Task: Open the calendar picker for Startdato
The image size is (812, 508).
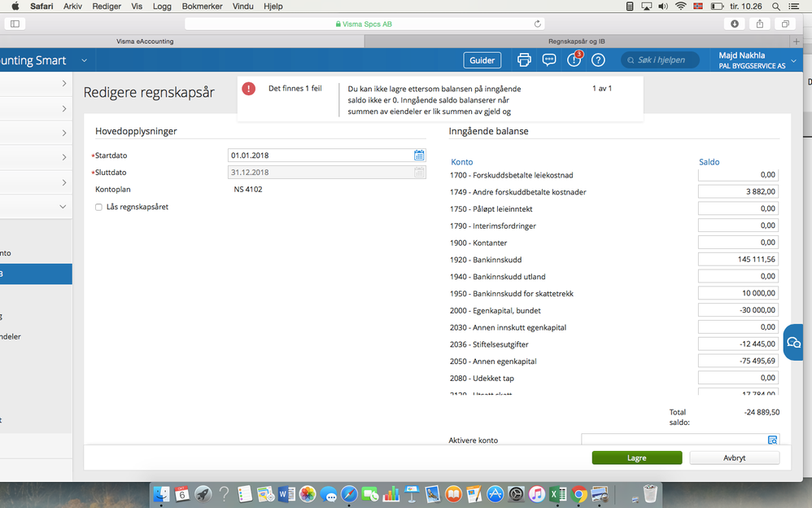Action: 419,155
